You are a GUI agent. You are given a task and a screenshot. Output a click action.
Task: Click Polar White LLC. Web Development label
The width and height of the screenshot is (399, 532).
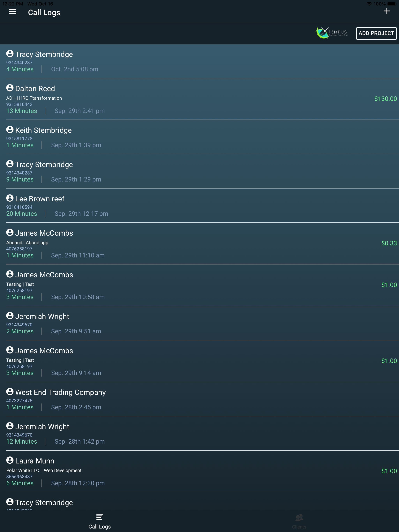tap(44, 470)
